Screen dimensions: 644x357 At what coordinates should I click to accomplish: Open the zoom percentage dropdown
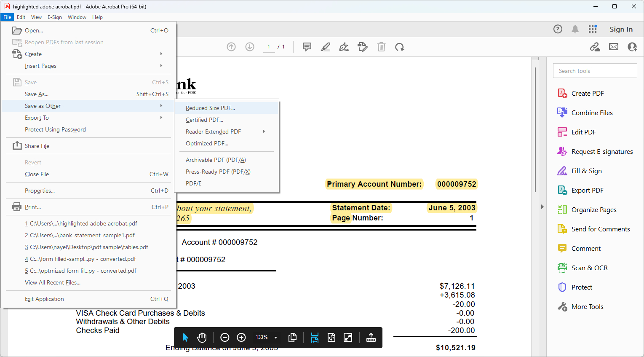(266, 337)
